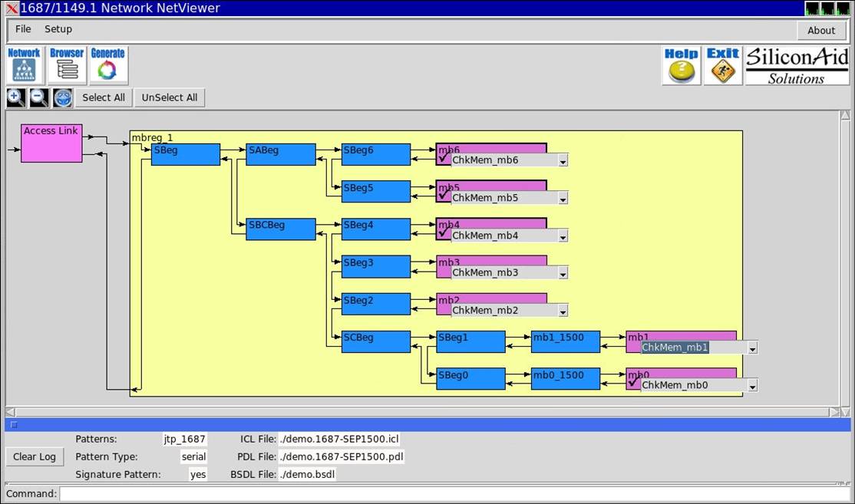Click the Exit icon
Screen dimensions: 855x504
tap(722, 66)
